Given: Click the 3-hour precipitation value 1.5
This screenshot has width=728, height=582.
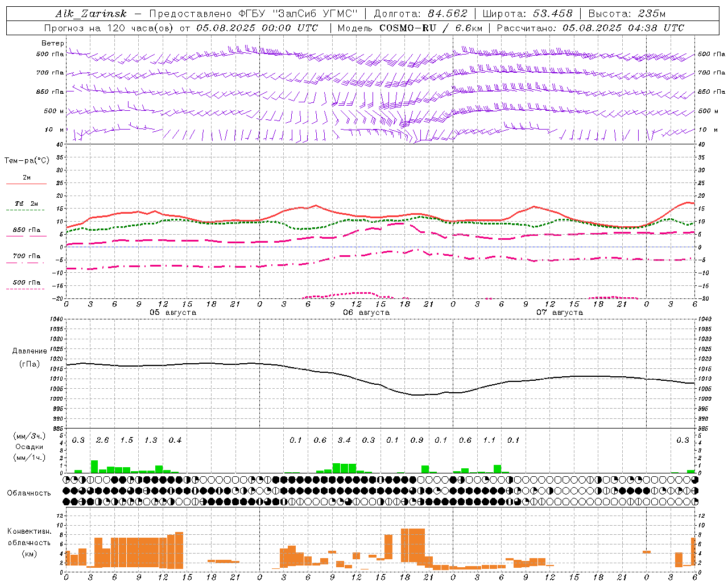Looking at the screenshot, I should click(x=126, y=440).
